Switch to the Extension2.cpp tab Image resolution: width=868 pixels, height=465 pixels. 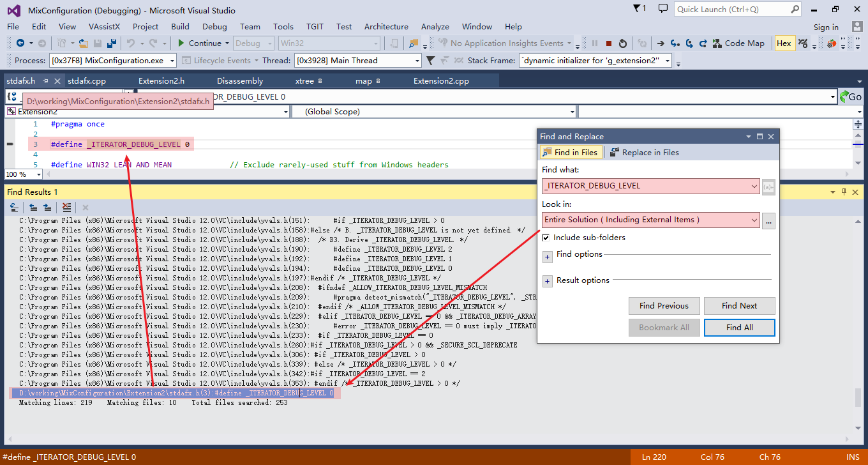pyautogui.click(x=441, y=81)
